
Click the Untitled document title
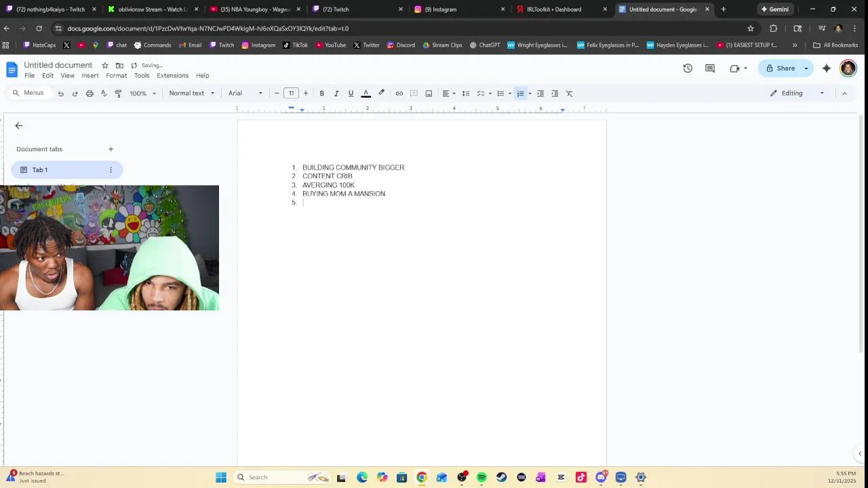click(x=58, y=65)
